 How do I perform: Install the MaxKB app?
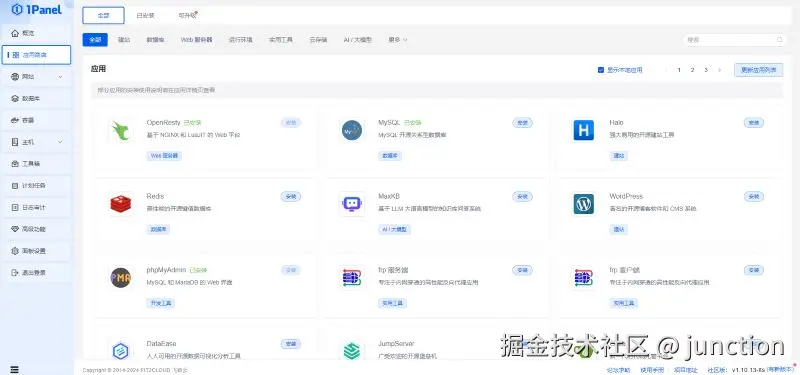522,196
